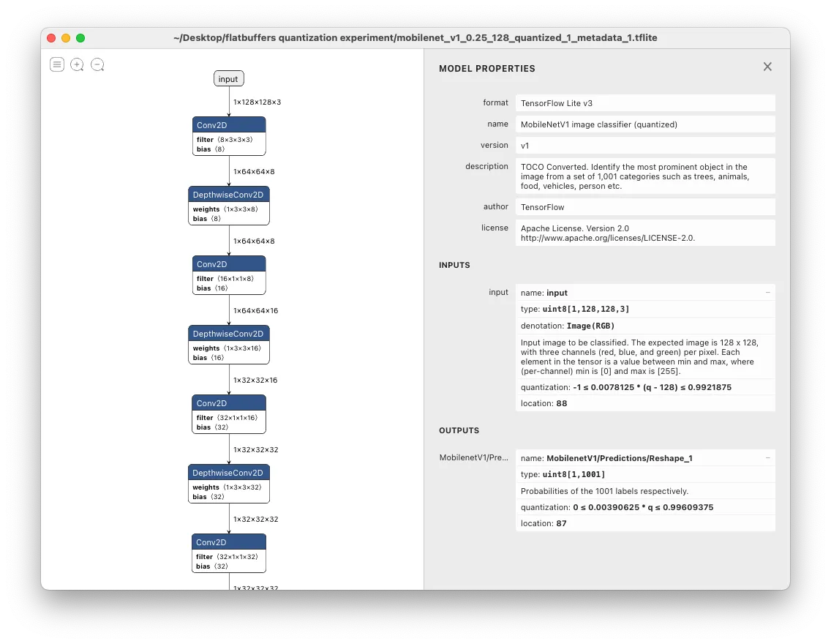Click the model name field
831x644 pixels.
[x=646, y=124]
